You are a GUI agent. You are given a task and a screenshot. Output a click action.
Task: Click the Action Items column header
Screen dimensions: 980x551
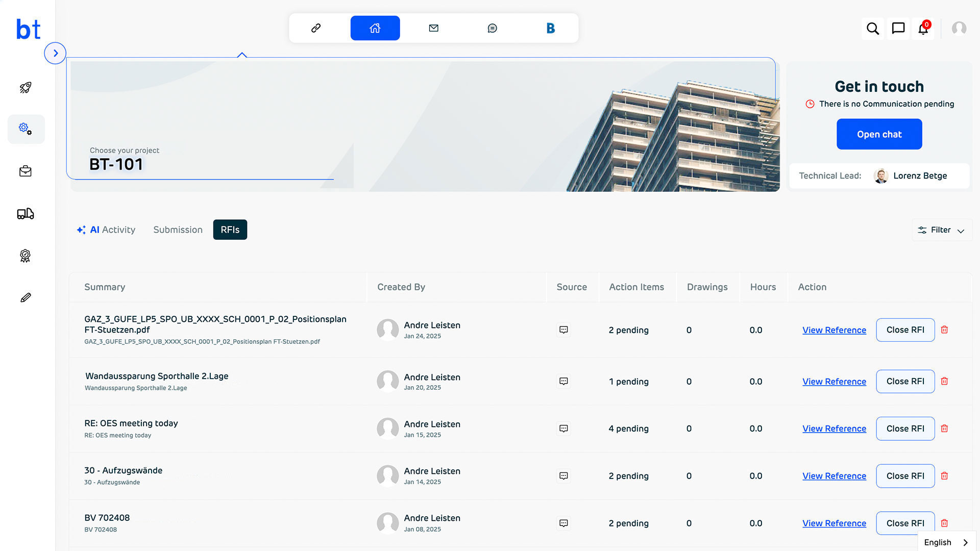coord(636,287)
